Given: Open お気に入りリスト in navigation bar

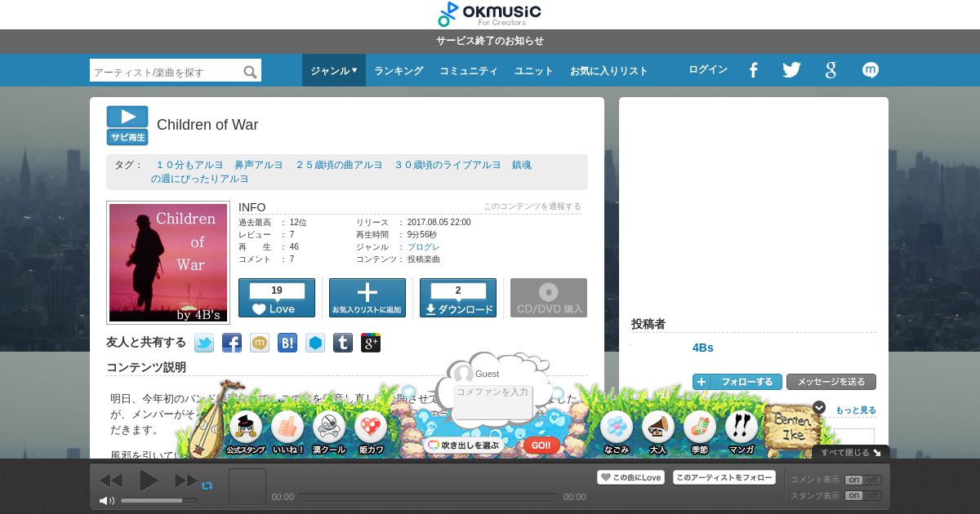Looking at the screenshot, I should click(609, 71).
